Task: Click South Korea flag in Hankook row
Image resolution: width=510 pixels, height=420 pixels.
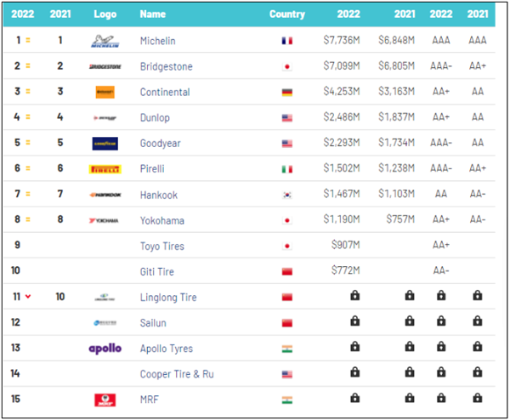Action: 286,195
